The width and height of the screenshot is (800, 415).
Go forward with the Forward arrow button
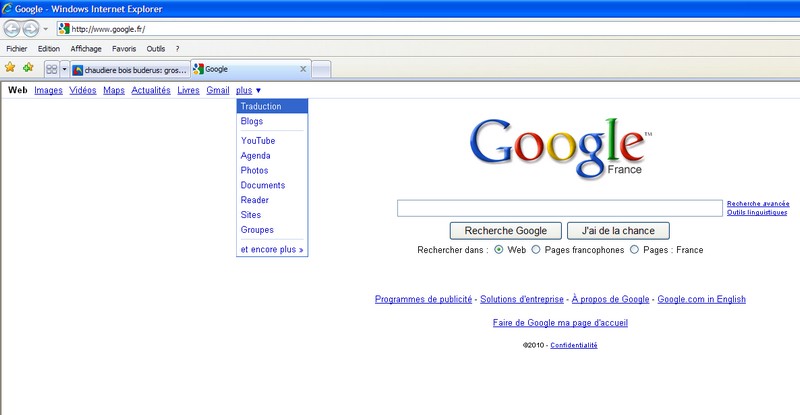(x=31, y=29)
